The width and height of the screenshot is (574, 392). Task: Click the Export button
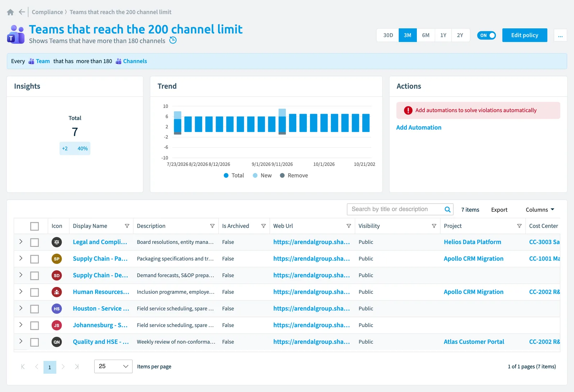pyautogui.click(x=499, y=210)
